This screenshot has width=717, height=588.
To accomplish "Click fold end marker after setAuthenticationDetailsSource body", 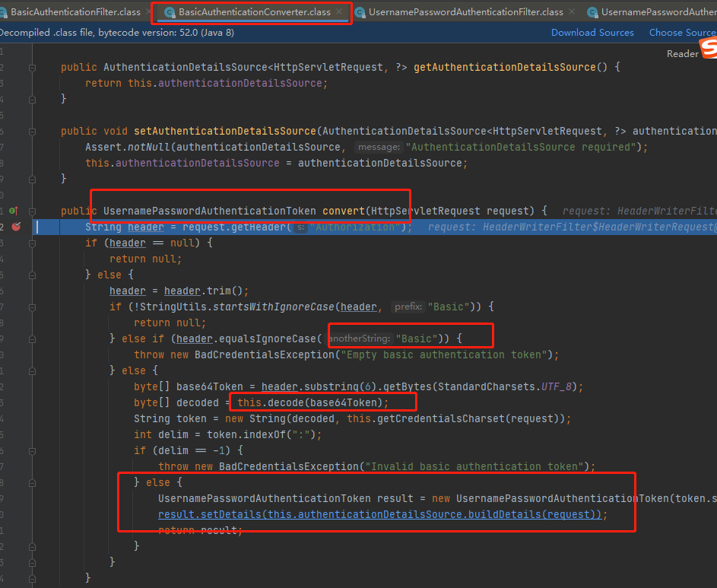I will coord(32,180).
